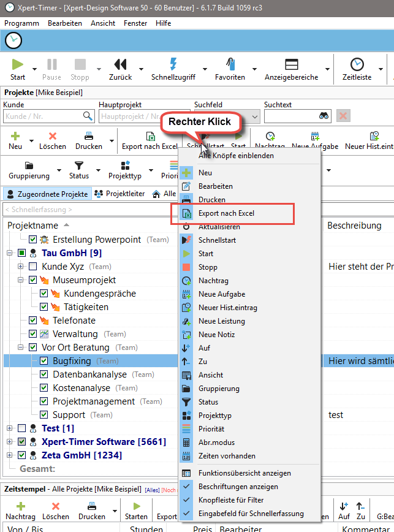
Task: Collapse the Tau GmbH tree node
Action: pyautogui.click(x=10, y=253)
